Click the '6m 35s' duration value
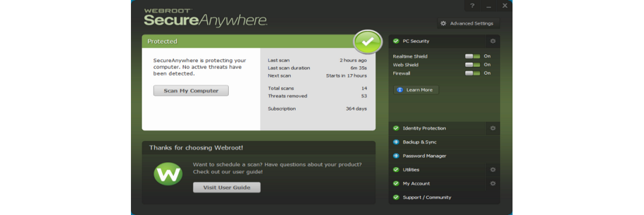The width and height of the screenshot is (644, 215). pyautogui.click(x=359, y=68)
